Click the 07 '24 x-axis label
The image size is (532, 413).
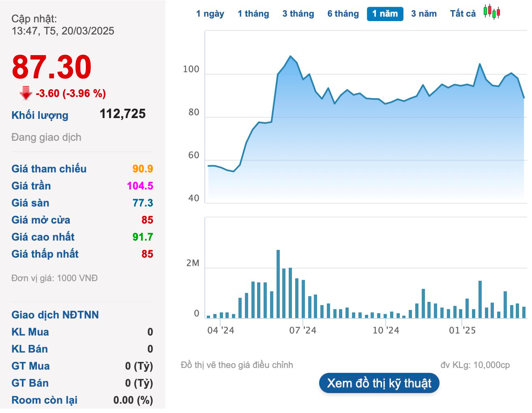coord(302,330)
